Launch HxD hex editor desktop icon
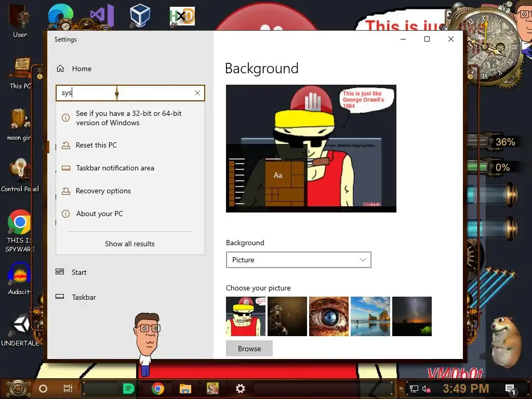The width and height of the screenshot is (532, 399). 182,16
